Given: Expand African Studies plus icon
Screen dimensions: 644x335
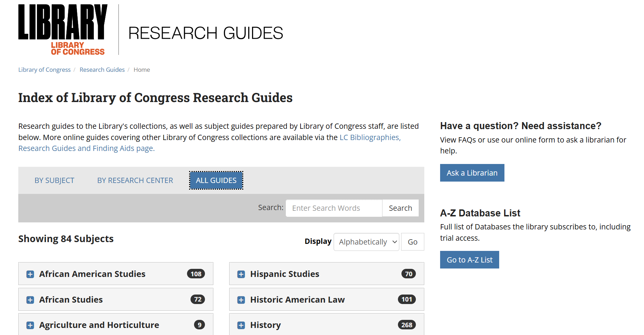Looking at the screenshot, I should coord(30,300).
